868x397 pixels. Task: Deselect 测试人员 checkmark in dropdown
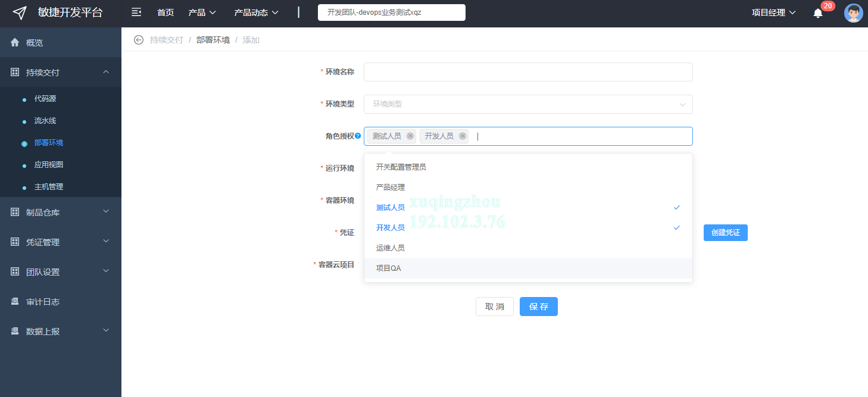point(676,208)
